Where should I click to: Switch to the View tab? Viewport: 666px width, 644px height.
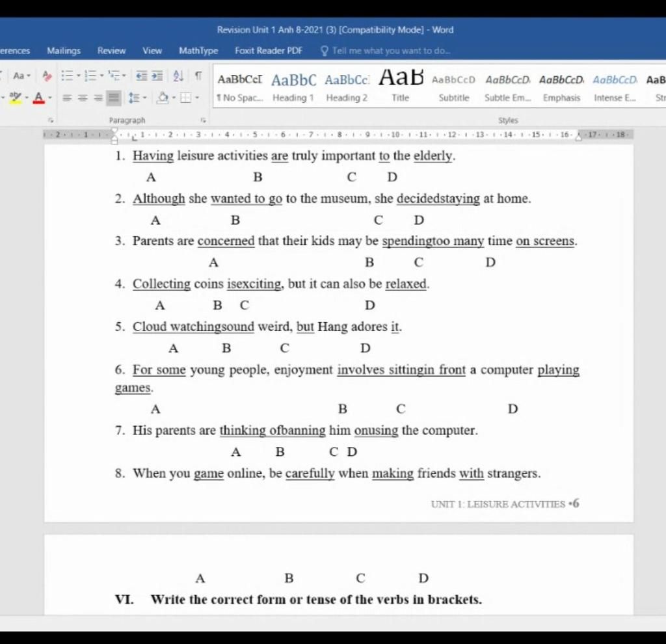(x=152, y=51)
